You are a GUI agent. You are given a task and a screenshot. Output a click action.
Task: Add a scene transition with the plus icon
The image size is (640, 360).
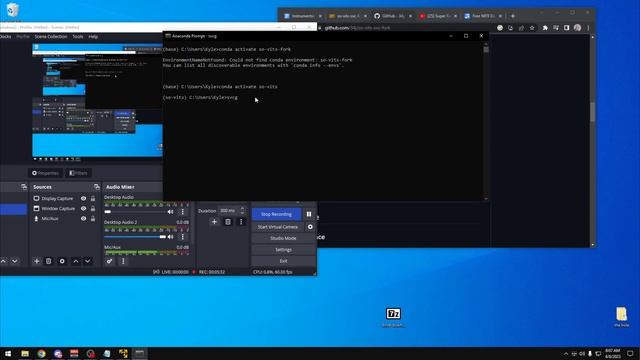pyautogui.click(x=214, y=222)
